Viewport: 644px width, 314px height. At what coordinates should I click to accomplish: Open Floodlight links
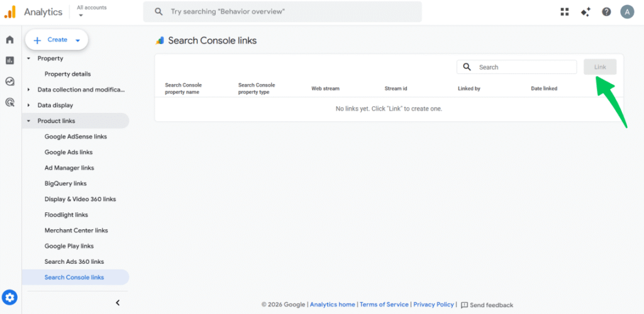pos(66,214)
